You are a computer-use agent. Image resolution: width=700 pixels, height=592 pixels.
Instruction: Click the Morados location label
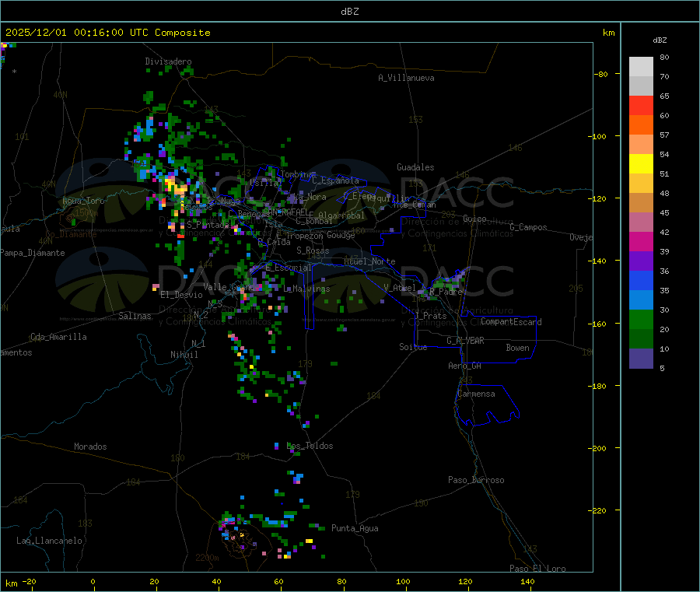click(90, 447)
